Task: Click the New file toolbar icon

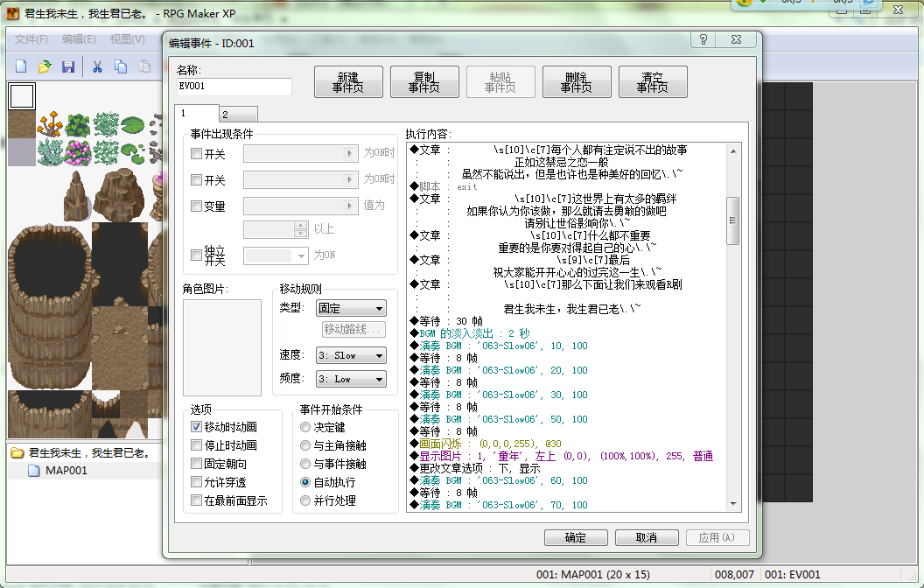Action: coord(21,66)
